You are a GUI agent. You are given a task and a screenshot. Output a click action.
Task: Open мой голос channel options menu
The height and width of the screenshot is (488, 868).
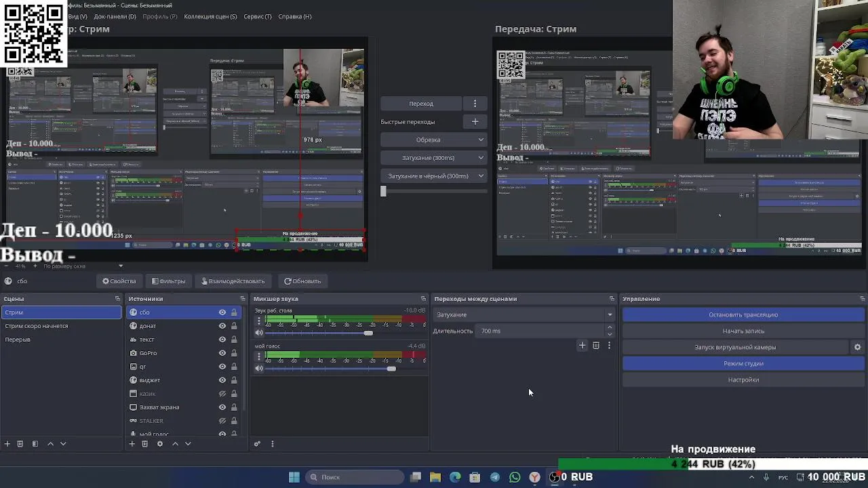[x=258, y=356]
